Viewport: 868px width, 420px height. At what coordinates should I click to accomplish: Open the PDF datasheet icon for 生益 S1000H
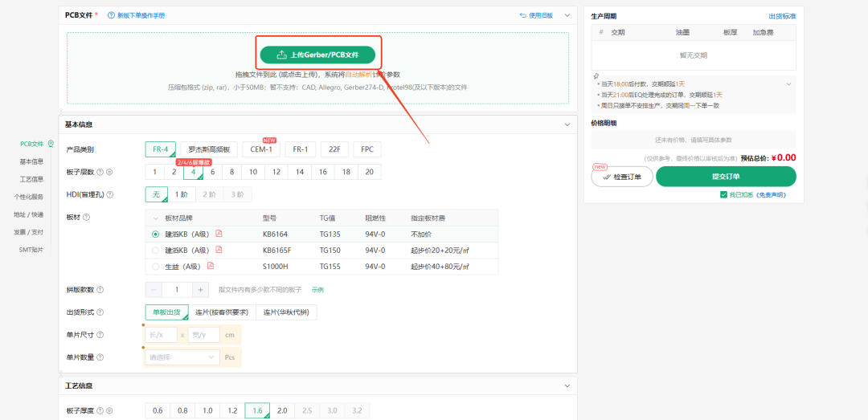click(211, 266)
